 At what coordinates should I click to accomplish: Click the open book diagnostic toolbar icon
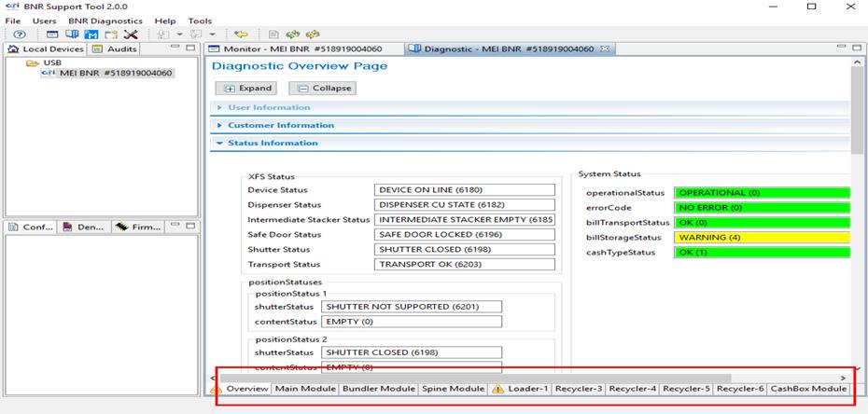point(72,34)
